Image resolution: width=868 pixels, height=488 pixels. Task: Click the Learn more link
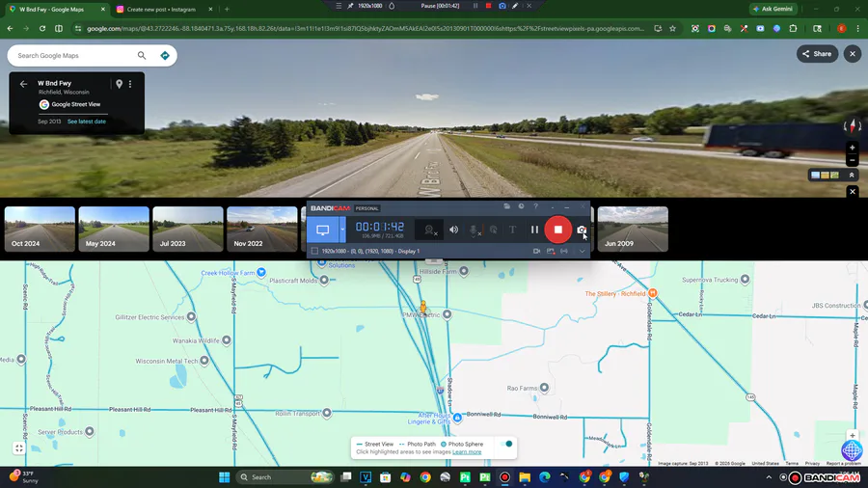pos(467,452)
